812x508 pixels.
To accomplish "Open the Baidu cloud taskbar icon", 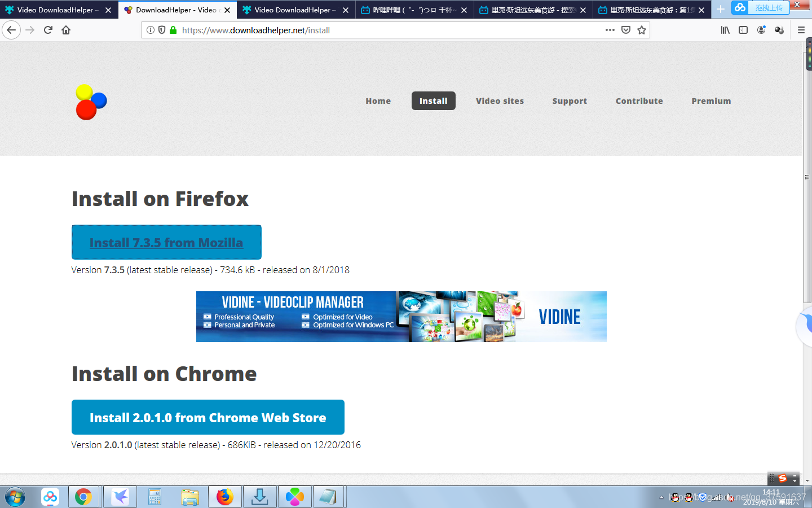I will click(x=50, y=497).
